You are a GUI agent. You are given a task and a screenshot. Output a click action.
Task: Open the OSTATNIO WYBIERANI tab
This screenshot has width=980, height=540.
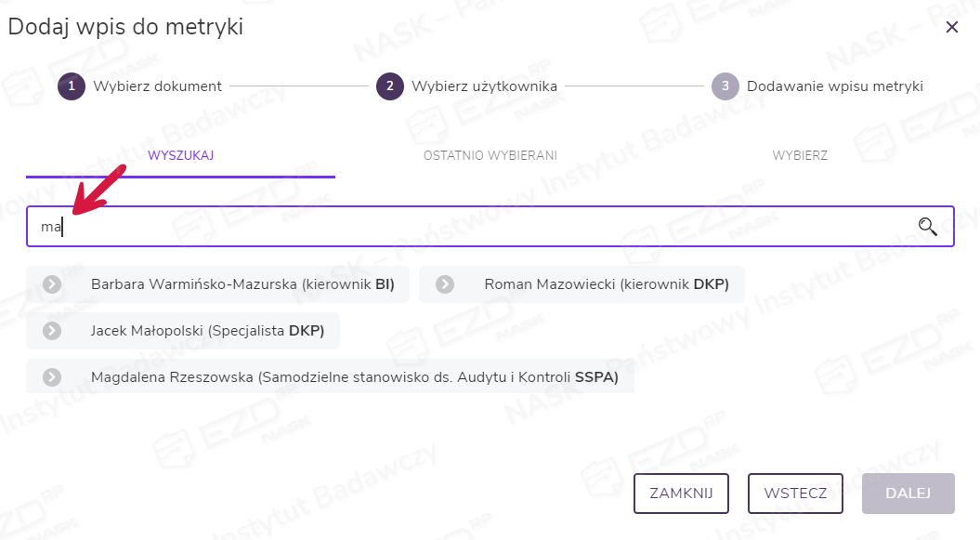[x=490, y=155]
